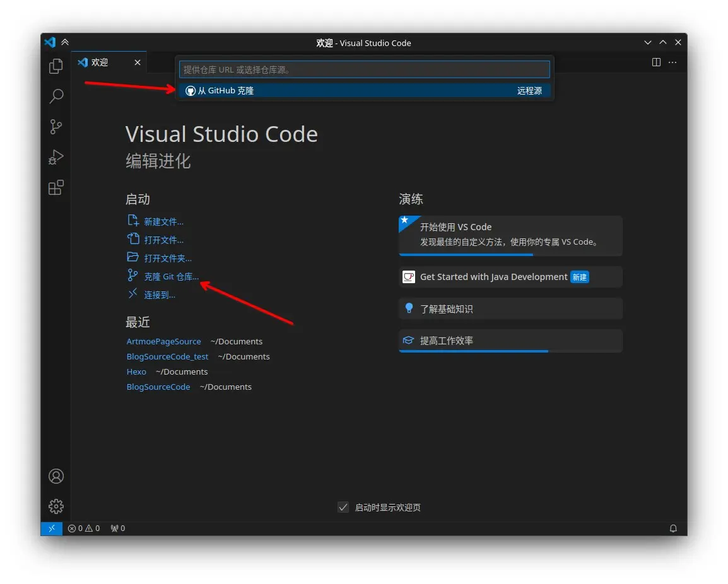Image resolution: width=728 pixels, height=584 pixels.
Task: Click progress bar under 开始使用 VS Code
Action: click(466, 254)
